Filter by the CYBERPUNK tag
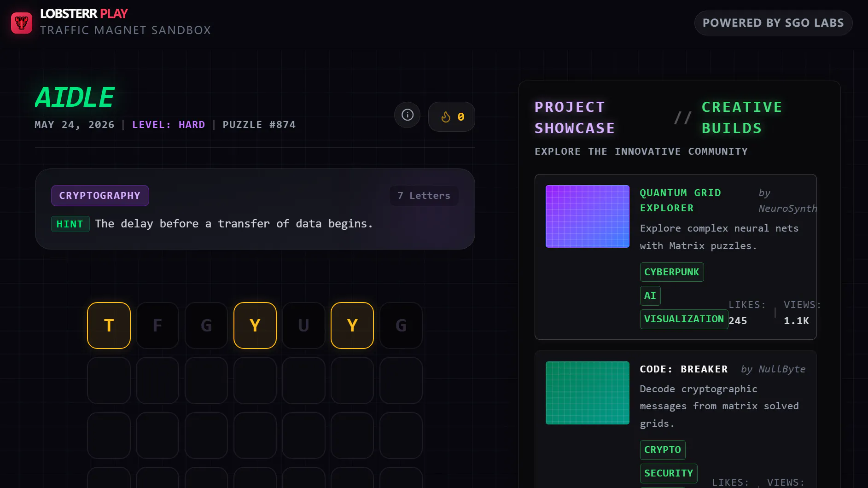868x488 pixels. [672, 272]
